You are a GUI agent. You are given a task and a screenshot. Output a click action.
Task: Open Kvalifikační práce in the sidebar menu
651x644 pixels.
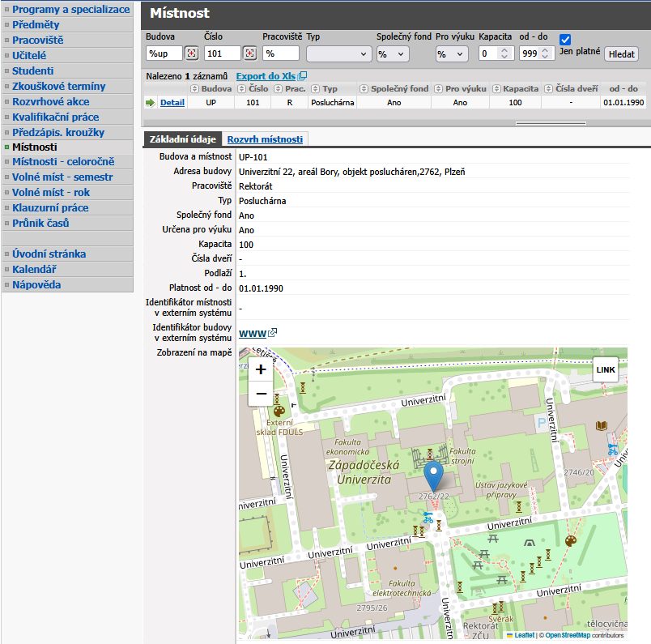[x=55, y=117]
